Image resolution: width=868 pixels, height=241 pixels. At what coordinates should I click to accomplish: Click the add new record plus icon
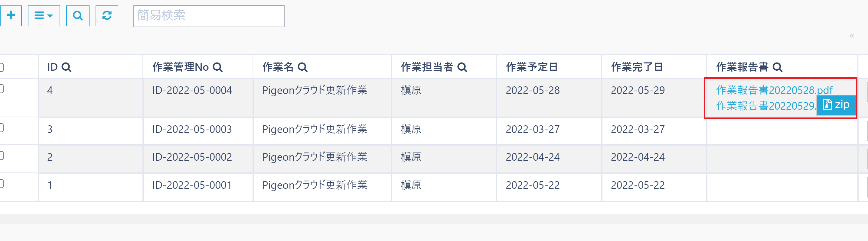coord(11,15)
